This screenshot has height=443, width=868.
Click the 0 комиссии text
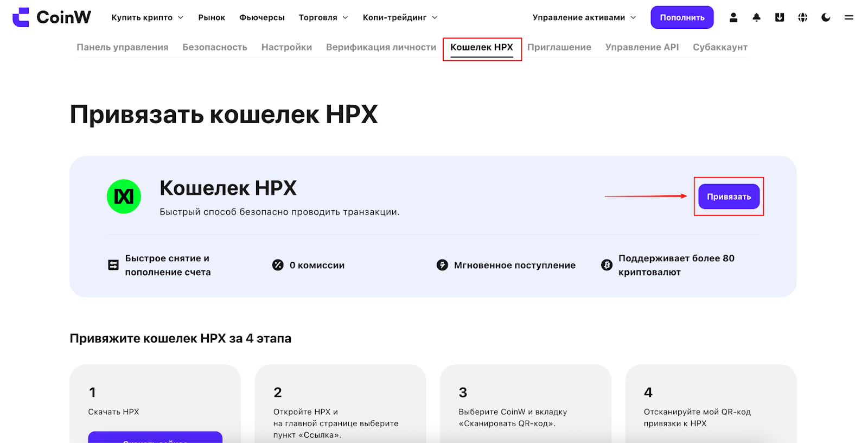pos(317,265)
